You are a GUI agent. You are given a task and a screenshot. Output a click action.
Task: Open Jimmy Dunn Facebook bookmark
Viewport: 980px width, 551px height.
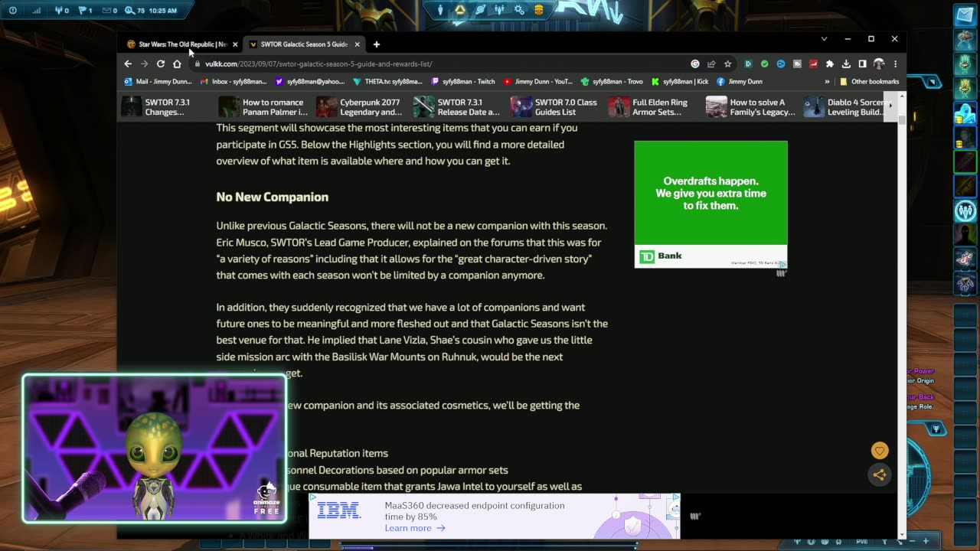pyautogui.click(x=740, y=82)
